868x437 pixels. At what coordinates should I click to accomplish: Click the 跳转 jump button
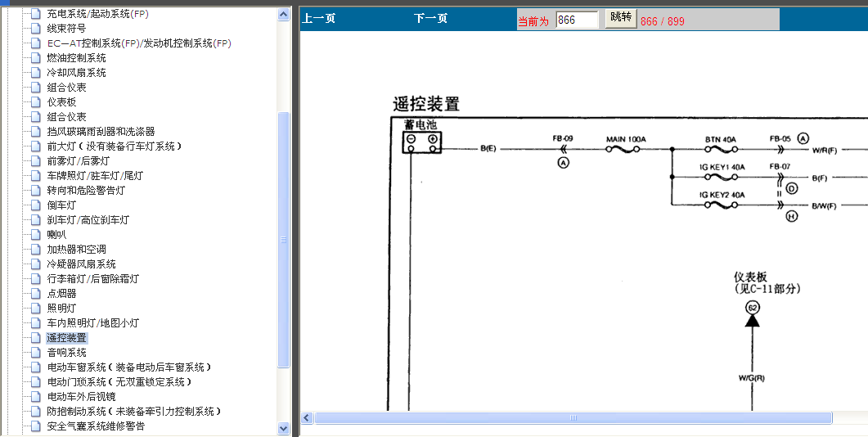pyautogui.click(x=621, y=18)
